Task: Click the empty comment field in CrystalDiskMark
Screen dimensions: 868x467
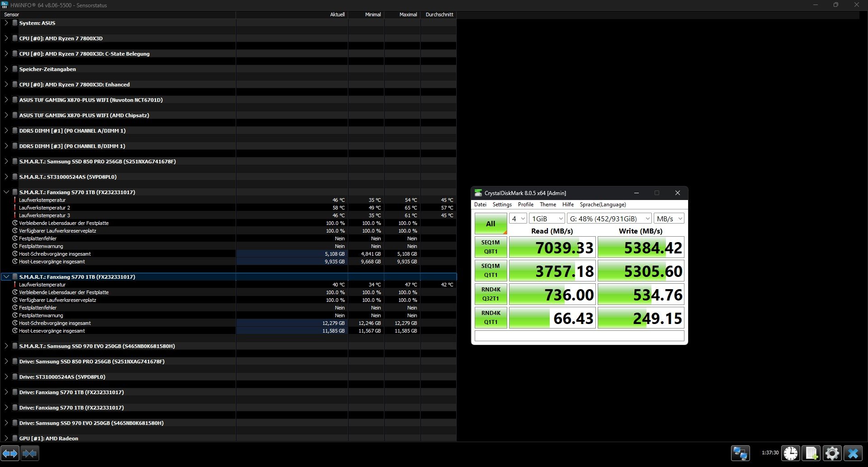Action: pyautogui.click(x=579, y=336)
